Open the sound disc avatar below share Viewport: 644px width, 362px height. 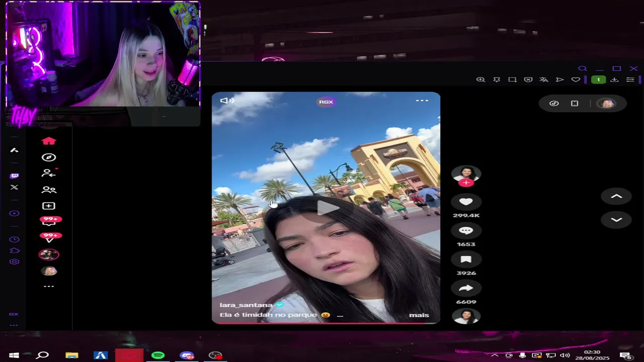tap(466, 316)
